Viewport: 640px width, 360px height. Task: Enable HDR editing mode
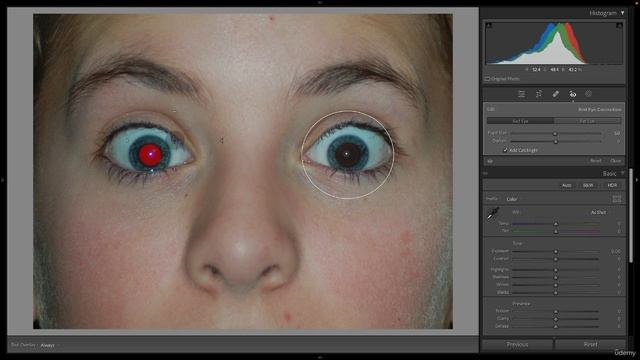pos(612,185)
